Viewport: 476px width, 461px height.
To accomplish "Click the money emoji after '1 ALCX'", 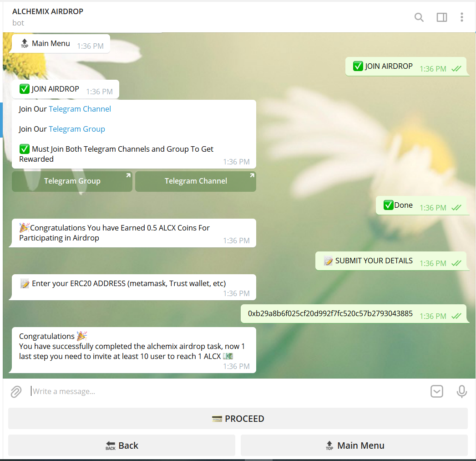I will (228, 356).
